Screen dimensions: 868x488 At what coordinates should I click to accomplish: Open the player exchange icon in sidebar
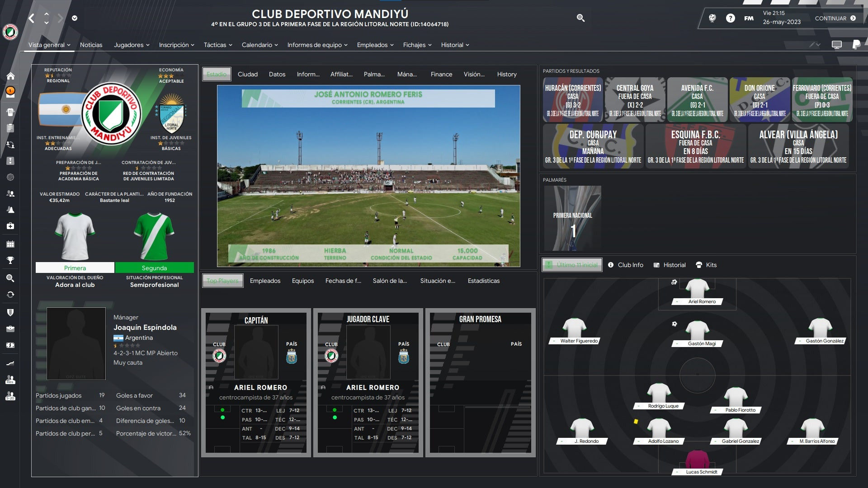pos(10,145)
